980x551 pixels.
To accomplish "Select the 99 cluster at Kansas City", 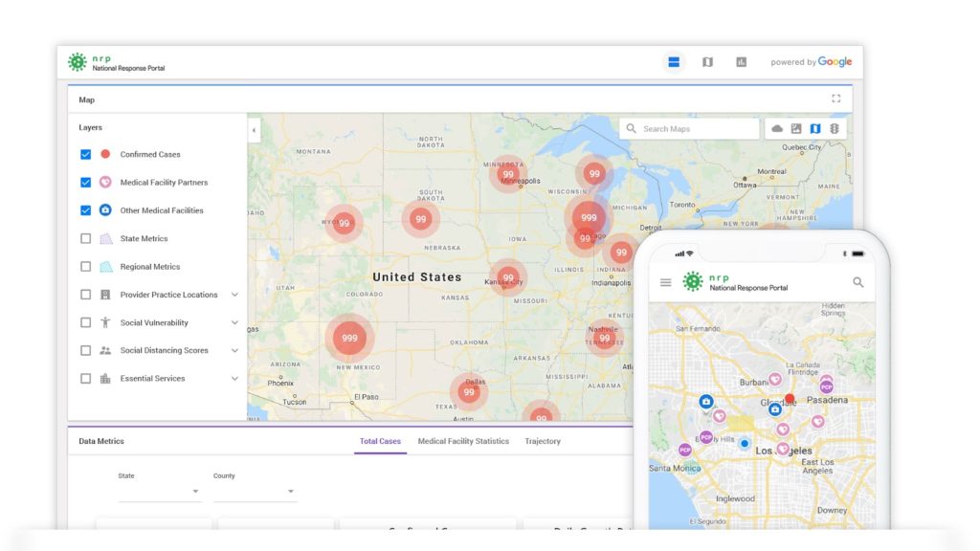I will point(508,278).
